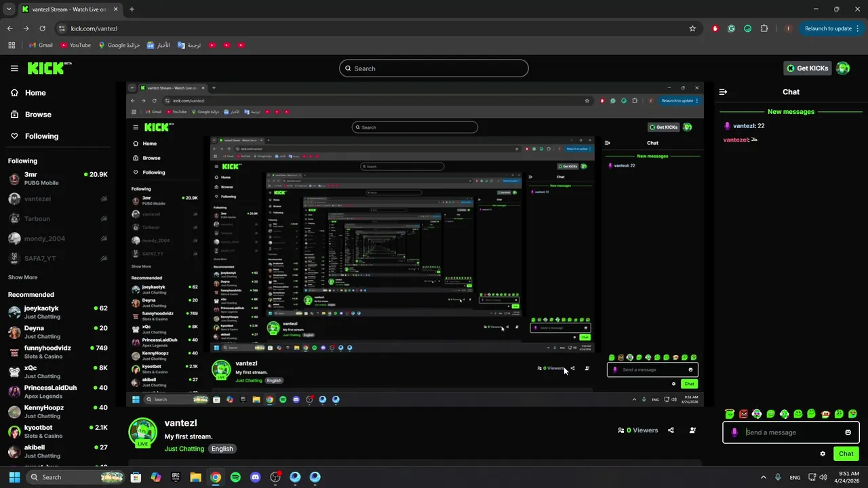Open the Just Chatting category link

(x=184, y=449)
